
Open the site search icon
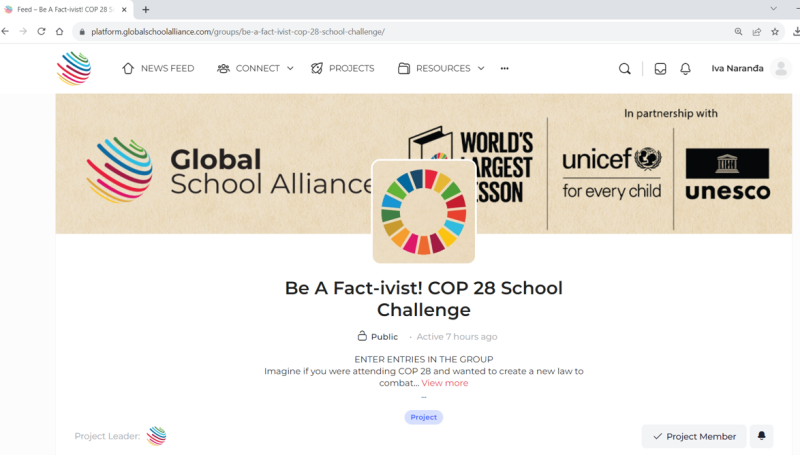pyautogui.click(x=624, y=68)
